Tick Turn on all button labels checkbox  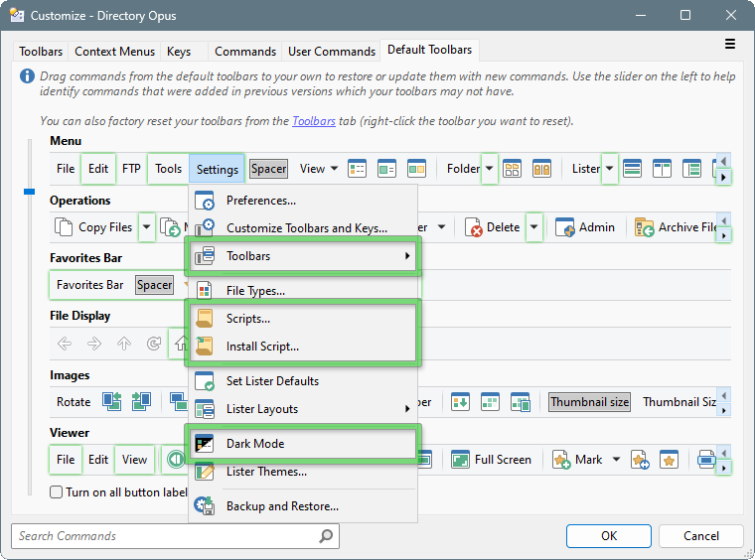tap(57, 492)
